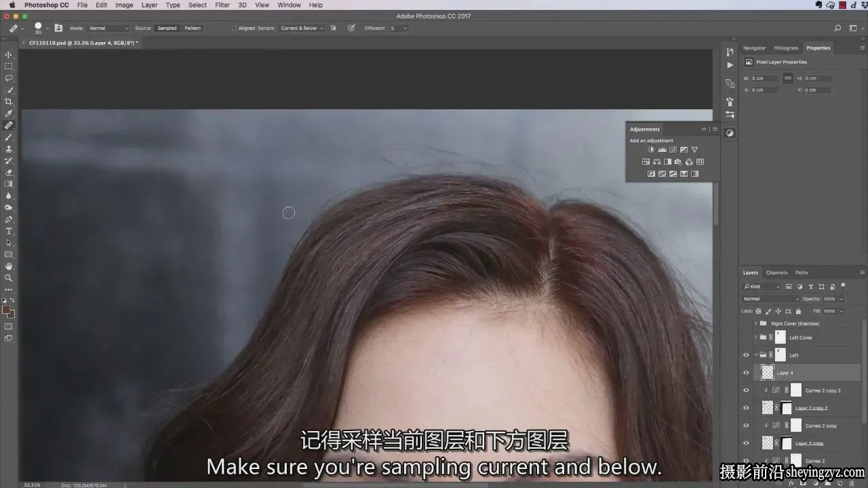The width and height of the screenshot is (868, 488).
Task: Toggle lock transparent pixels
Action: coord(759,311)
